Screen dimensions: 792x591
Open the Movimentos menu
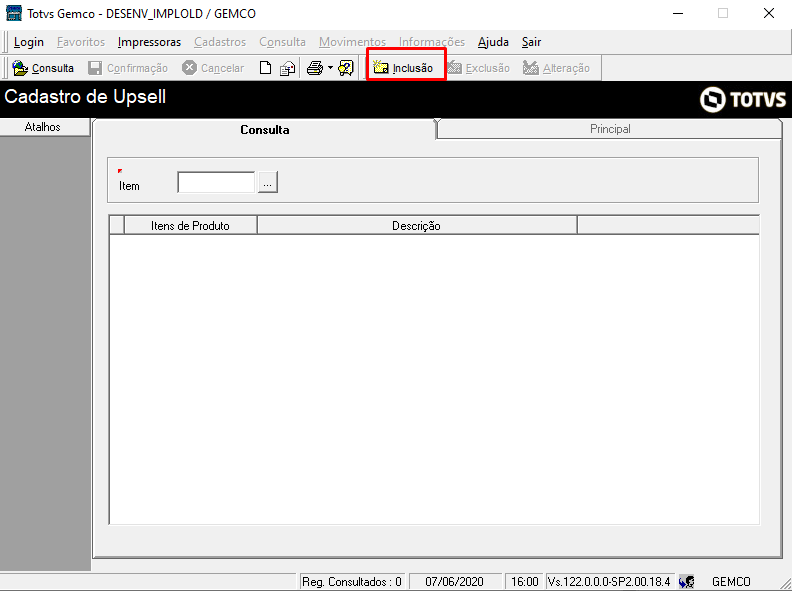(x=352, y=42)
